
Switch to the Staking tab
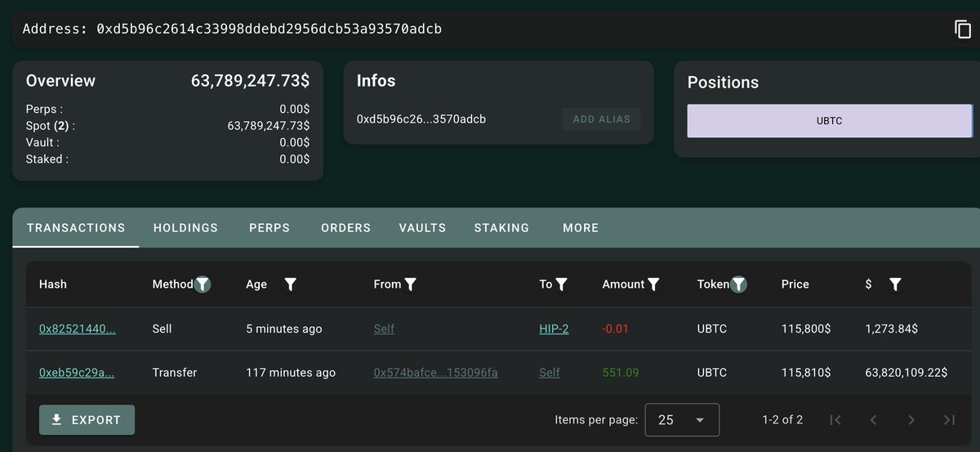point(501,228)
